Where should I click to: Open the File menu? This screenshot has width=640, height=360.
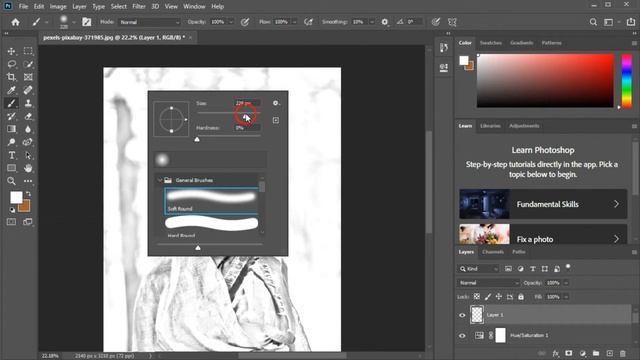click(23, 7)
